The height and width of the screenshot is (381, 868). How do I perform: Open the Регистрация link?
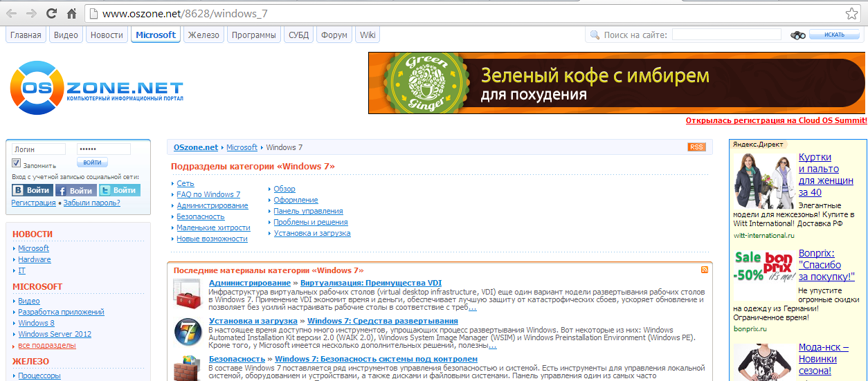(33, 203)
